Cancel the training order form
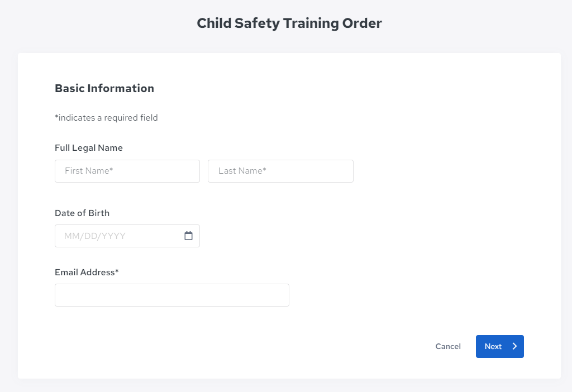The image size is (572, 392). tap(448, 346)
